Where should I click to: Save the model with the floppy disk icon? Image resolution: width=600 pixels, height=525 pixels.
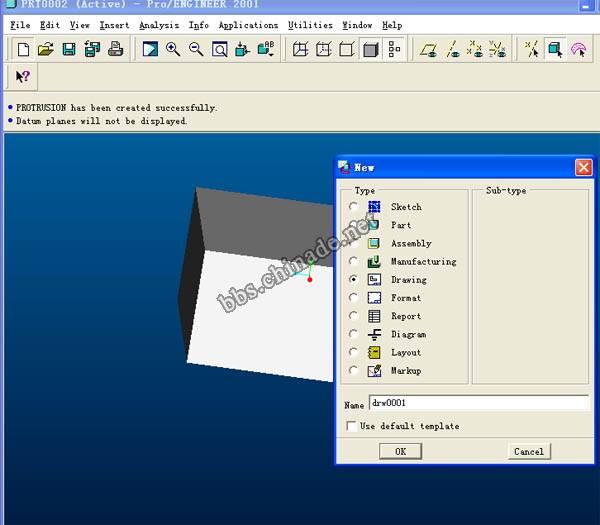(69, 49)
